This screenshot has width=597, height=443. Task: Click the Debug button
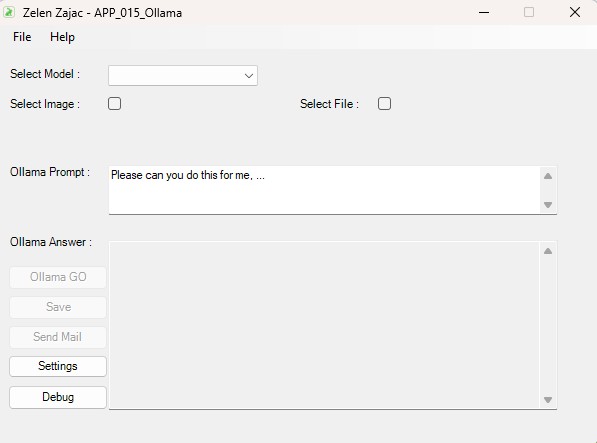58,397
